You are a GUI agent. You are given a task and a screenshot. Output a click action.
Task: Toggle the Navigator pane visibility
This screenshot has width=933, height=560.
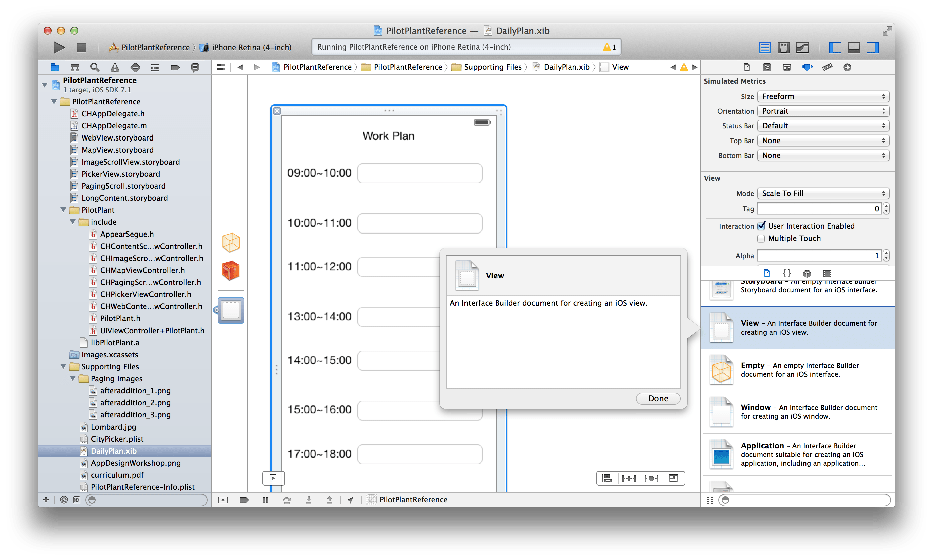coord(835,48)
